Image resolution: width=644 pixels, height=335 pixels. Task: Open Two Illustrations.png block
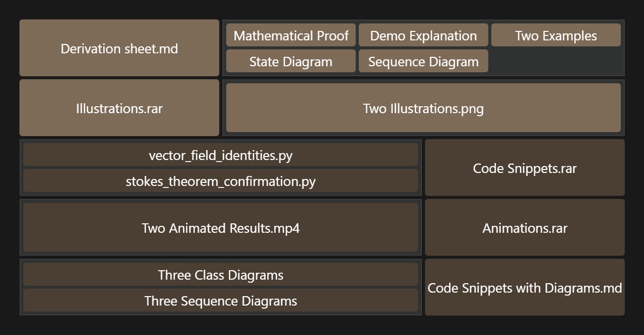coord(423,108)
